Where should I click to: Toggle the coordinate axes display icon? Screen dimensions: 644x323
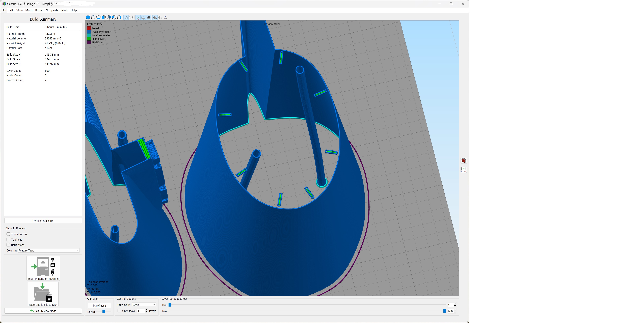(138, 17)
